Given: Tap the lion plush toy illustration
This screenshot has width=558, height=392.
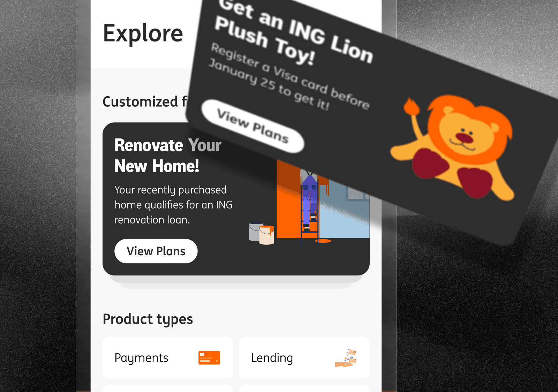Looking at the screenshot, I should pos(453,146).
